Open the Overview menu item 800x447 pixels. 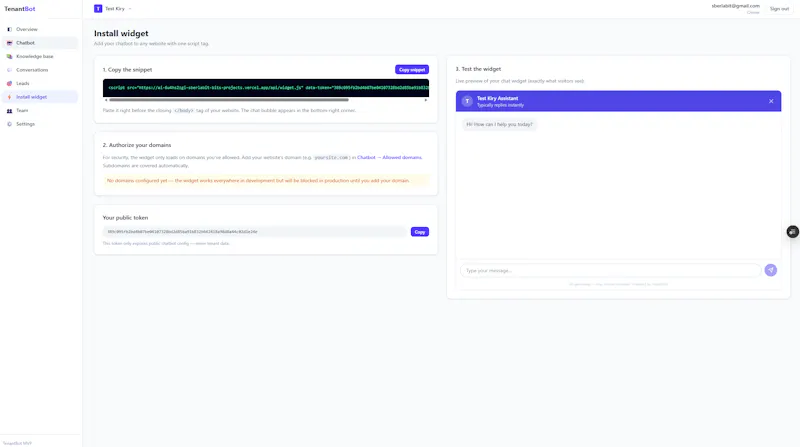coord(40,30)
